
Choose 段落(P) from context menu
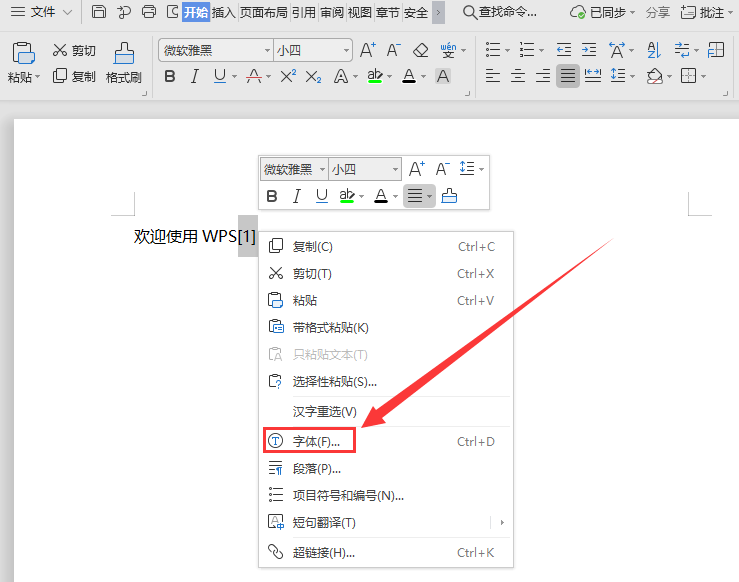pyautogui.click(x=386, y=468)
